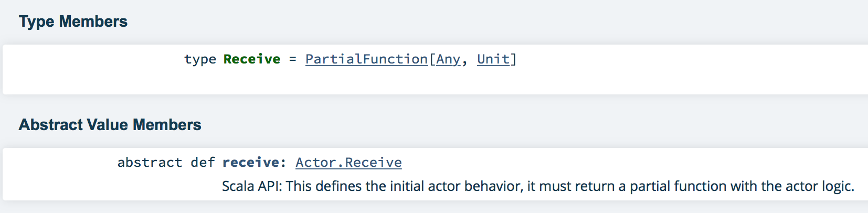Click the Type Members section heading

73,22
